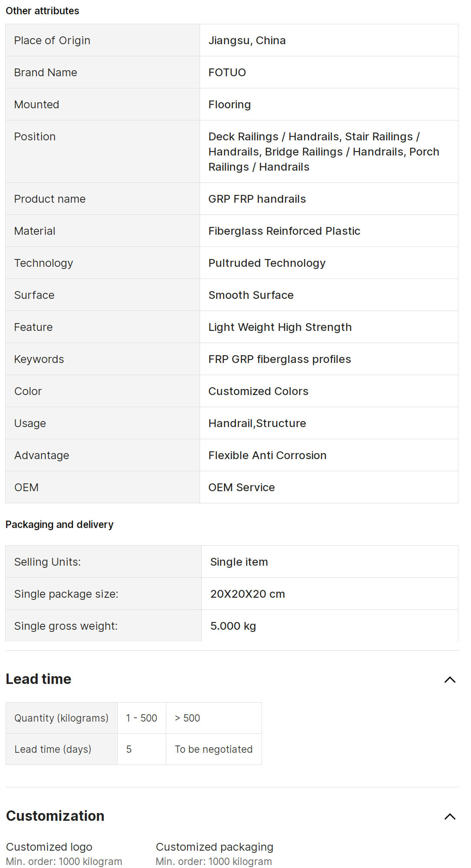
Task: Click the Packaging and delivery heading
Action: (59, 525)
